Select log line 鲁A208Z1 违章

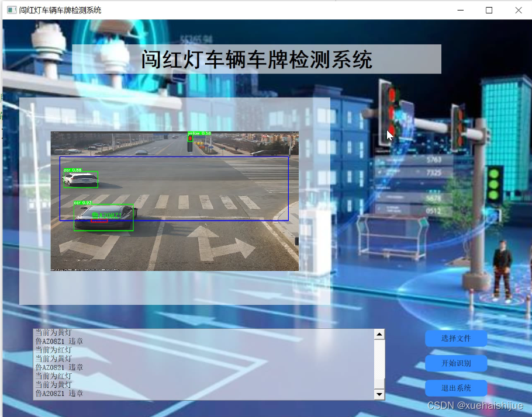[60, 393]
